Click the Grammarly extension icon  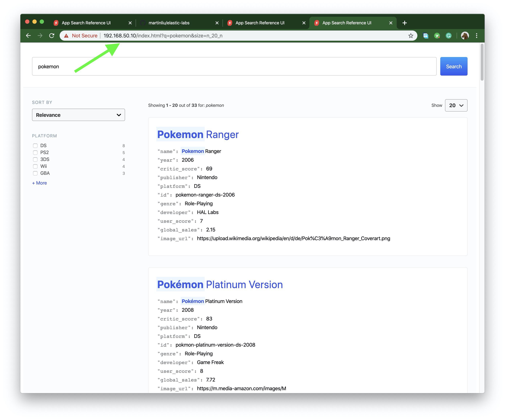pyautogui.click(x=448, y=36)
